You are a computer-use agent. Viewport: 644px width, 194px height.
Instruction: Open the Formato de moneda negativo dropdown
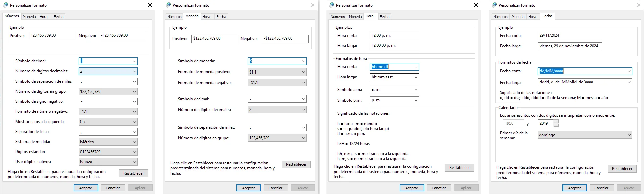click(x=303, y=83)
